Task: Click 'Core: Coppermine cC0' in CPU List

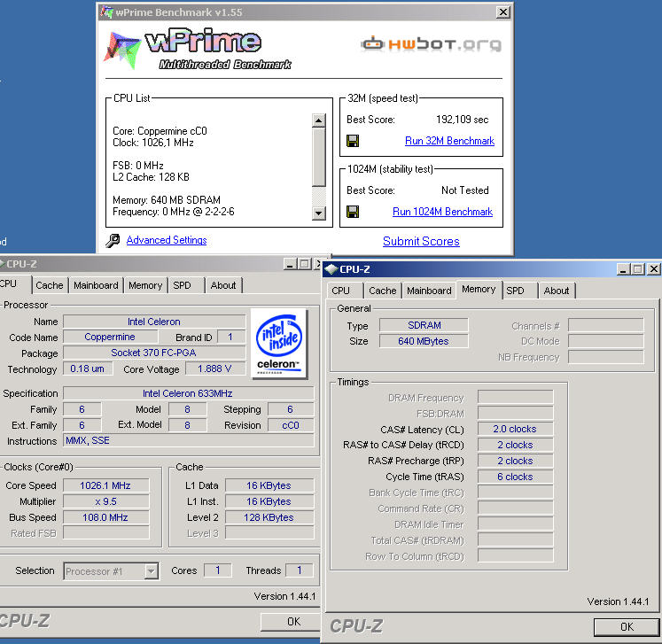Action: 160,131
